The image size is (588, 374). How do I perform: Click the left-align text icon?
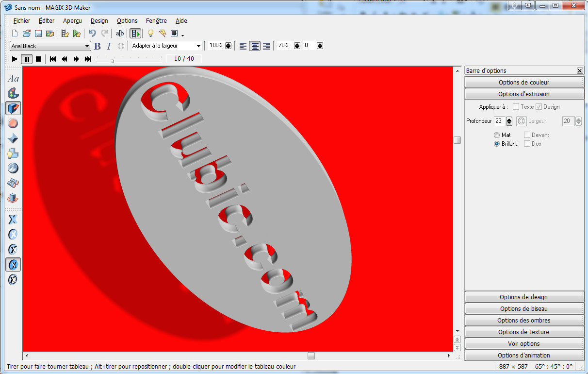243,46
